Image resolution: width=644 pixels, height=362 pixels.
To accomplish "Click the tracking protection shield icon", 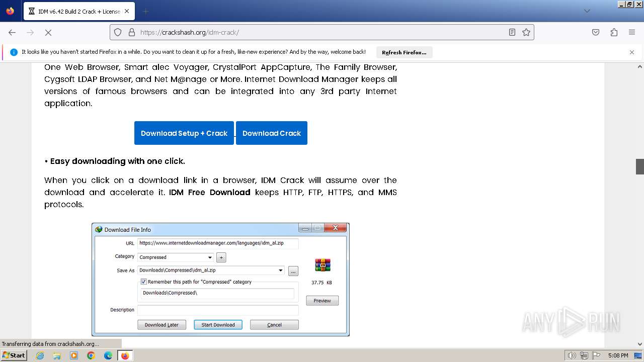I will [118, 32].
